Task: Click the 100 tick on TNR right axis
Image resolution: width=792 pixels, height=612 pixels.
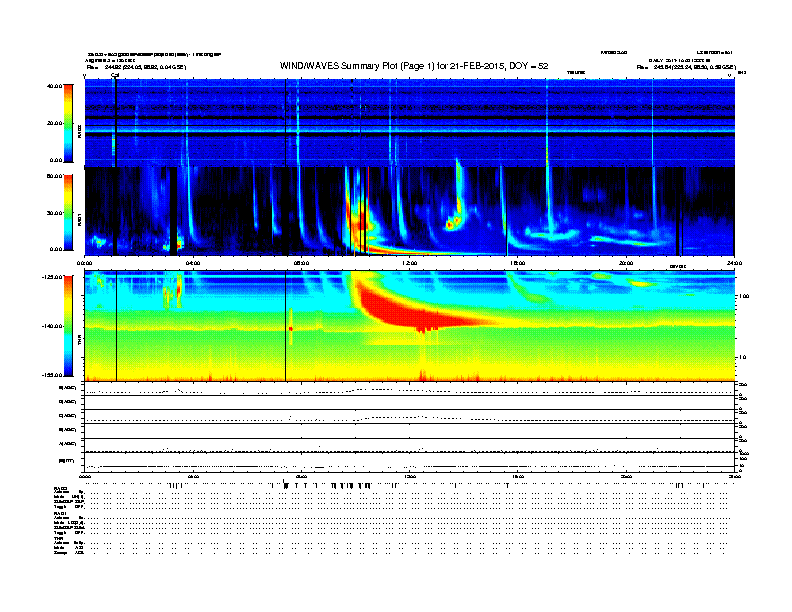Action: (x=744, y=296)
